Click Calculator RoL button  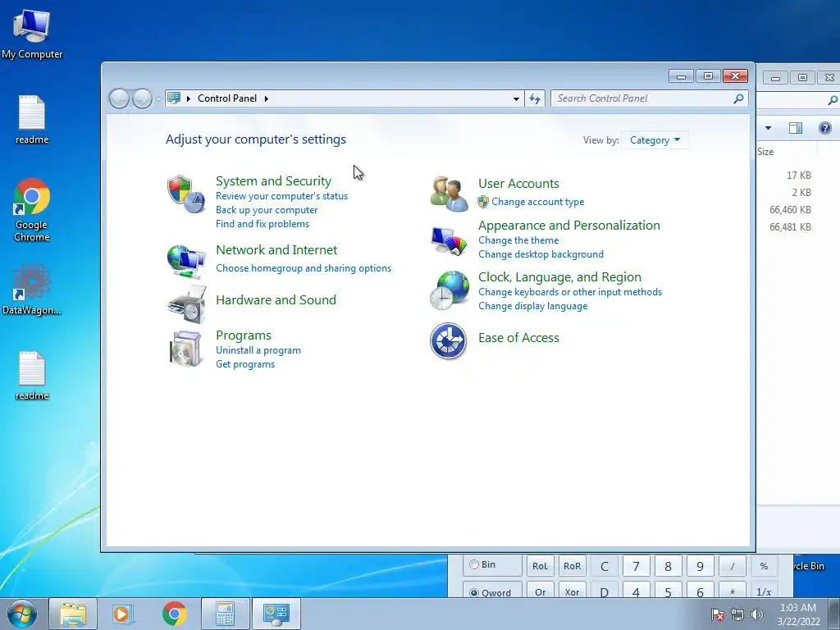(540, 566)
